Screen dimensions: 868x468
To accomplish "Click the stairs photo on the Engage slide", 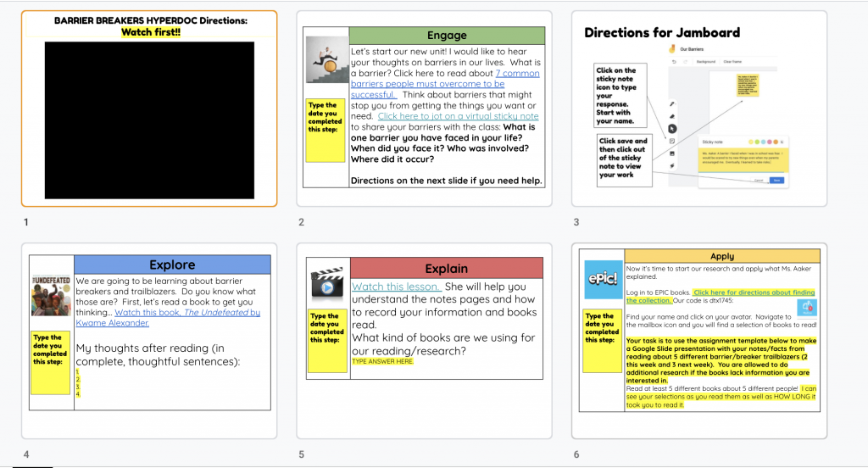I will pyautogui.click(x=326, y=59).
